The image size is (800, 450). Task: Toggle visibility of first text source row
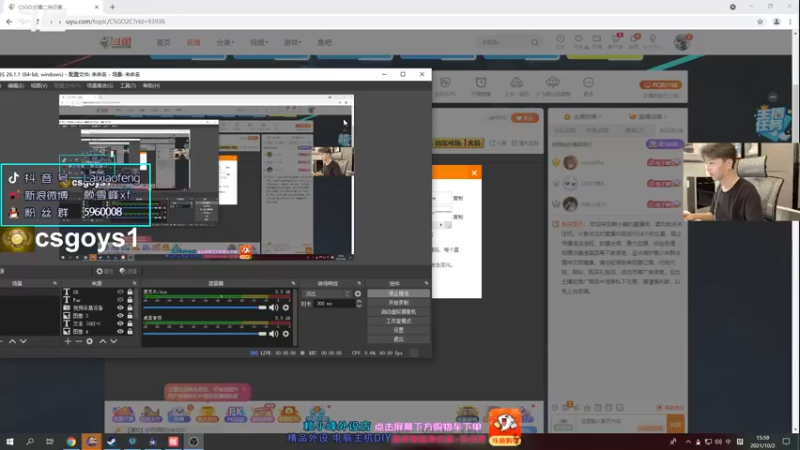point(120,292)
